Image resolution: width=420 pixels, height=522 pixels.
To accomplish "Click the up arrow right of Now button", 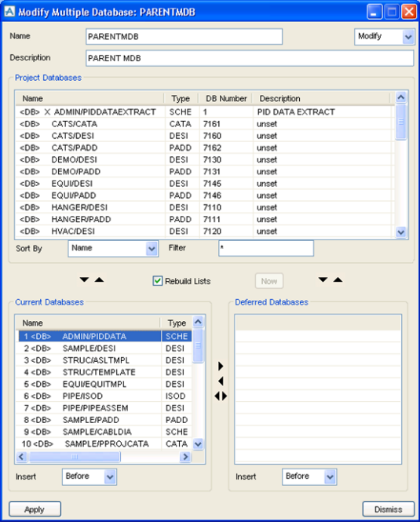I will click(338, 279).
